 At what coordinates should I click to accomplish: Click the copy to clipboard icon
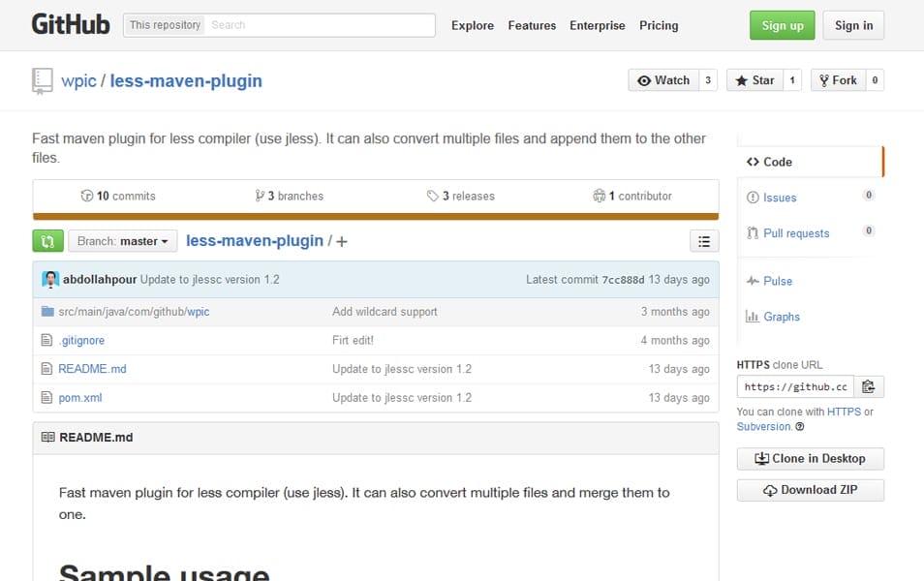coord(869,386)
